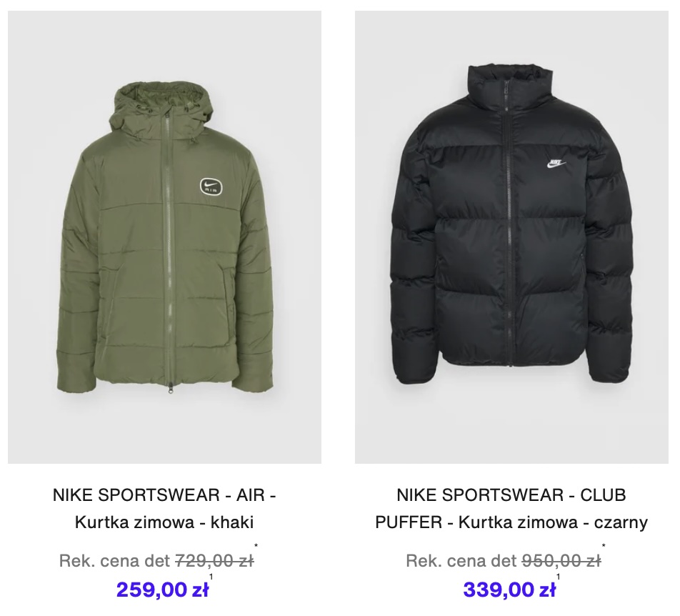The width and height of the screenshot is (680, 616).
Task: Open the NIKE SPORTSWEAR - AIR product title
Action: click(164, 495)
